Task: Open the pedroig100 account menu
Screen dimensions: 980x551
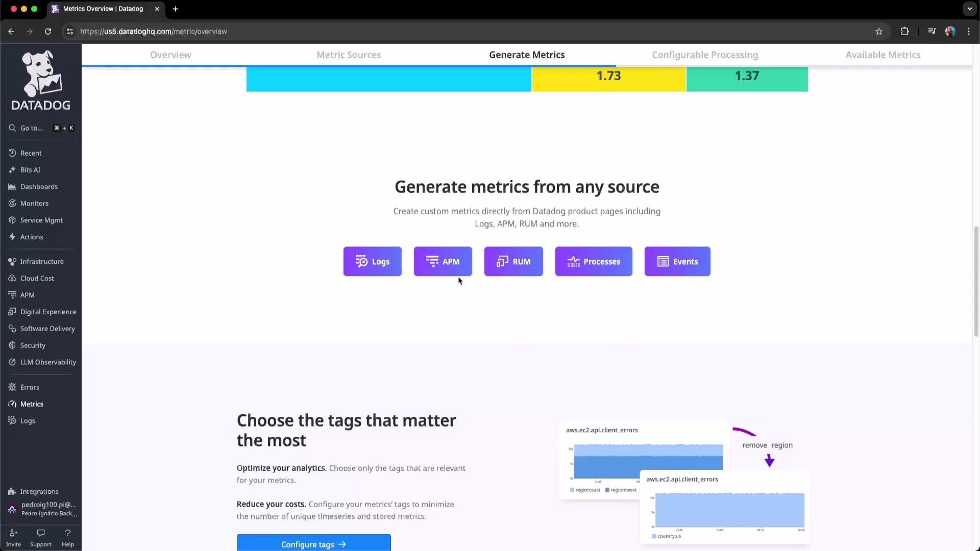Action: (x=42, y=509)
